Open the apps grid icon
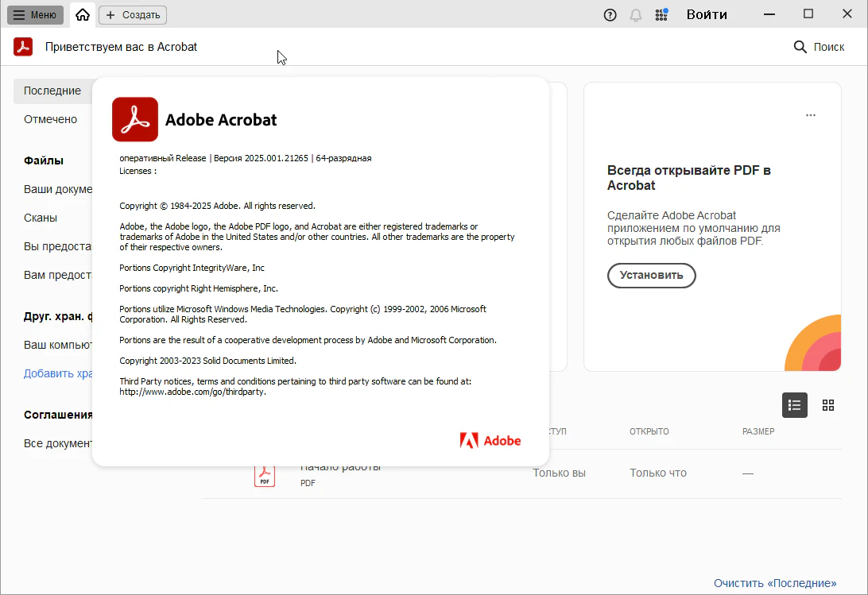This screenshot has width=868, height=595. pos(661,14)
